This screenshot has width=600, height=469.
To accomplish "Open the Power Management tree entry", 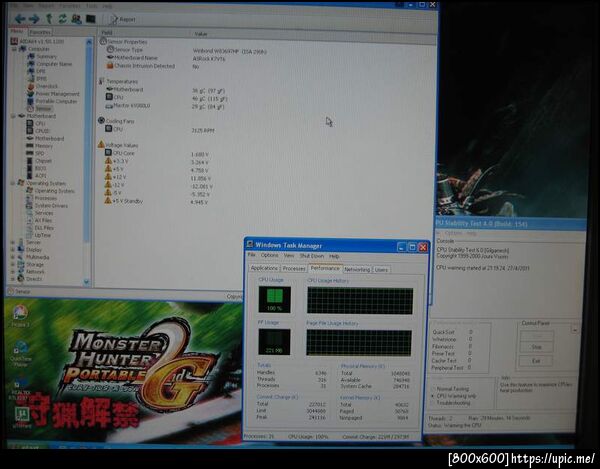I will point(53,94).
